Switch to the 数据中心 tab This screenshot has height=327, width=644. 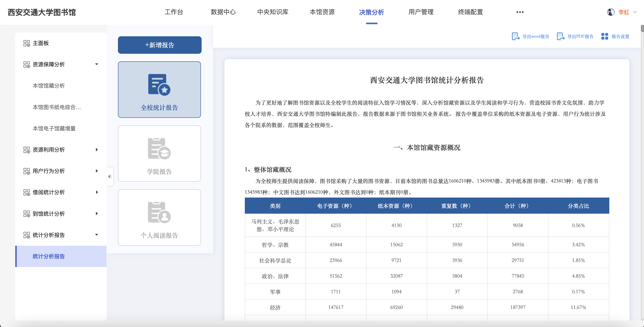click(223, 12)
